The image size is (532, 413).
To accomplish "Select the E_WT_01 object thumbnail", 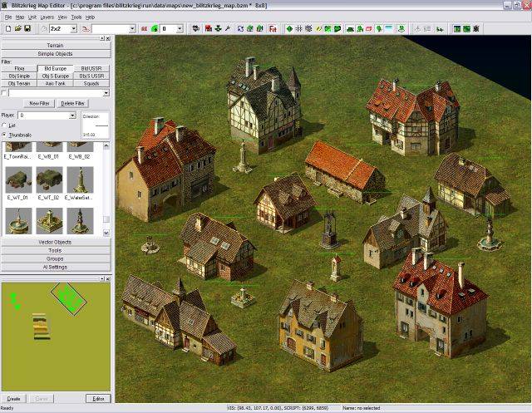I will tap(17, 179).
